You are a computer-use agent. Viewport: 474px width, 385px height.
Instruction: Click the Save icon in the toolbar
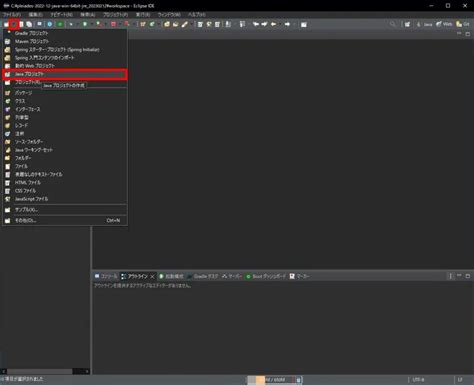[22, 24]
